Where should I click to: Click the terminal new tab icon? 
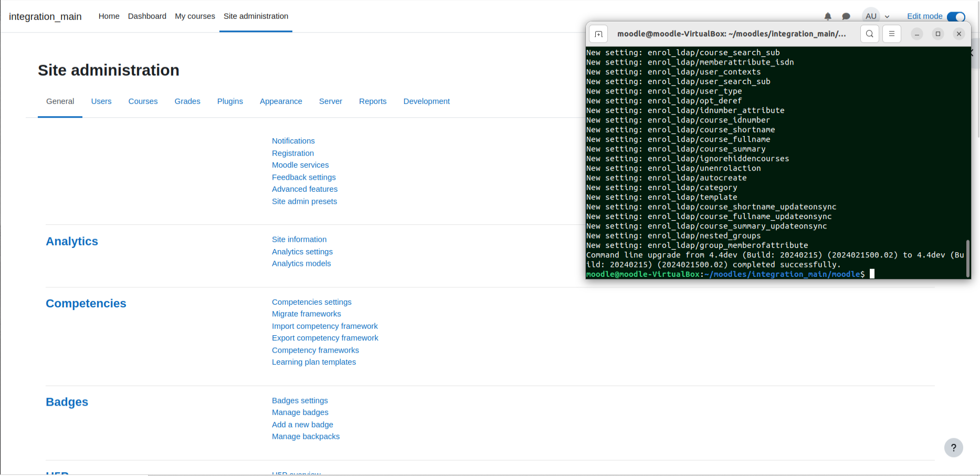click(x=598, y=34)
